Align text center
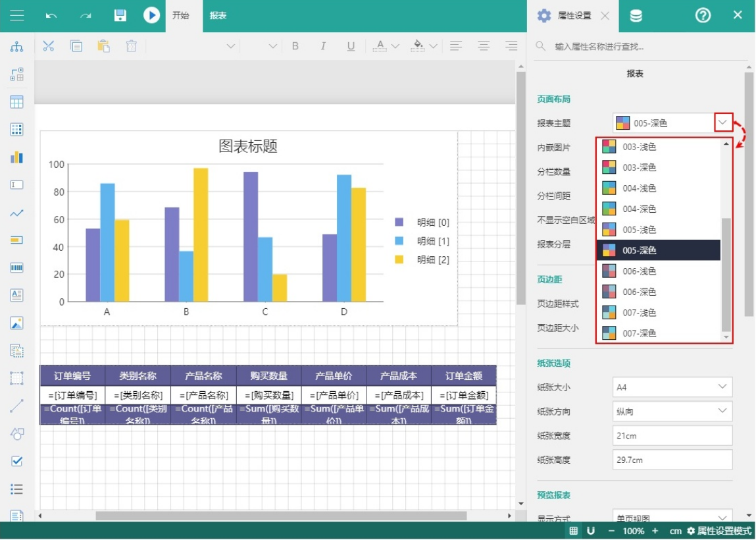756x540 pixels. (484, 46)
